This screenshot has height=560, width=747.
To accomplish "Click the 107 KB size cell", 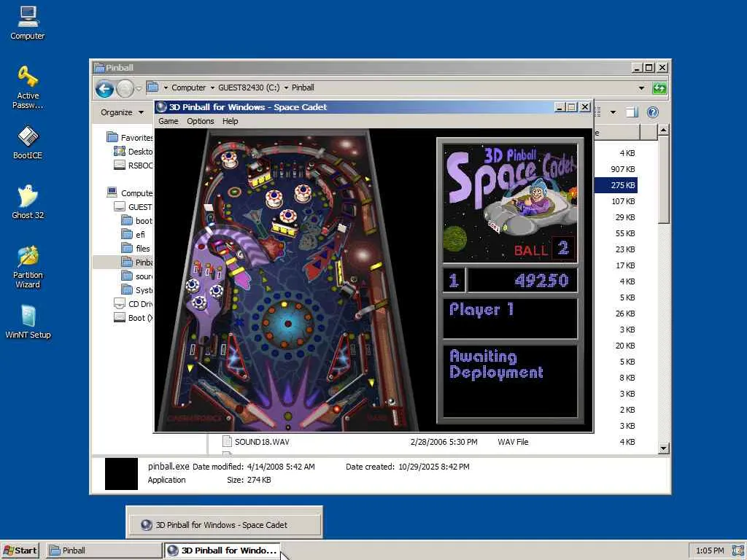I will pos(623,201).
